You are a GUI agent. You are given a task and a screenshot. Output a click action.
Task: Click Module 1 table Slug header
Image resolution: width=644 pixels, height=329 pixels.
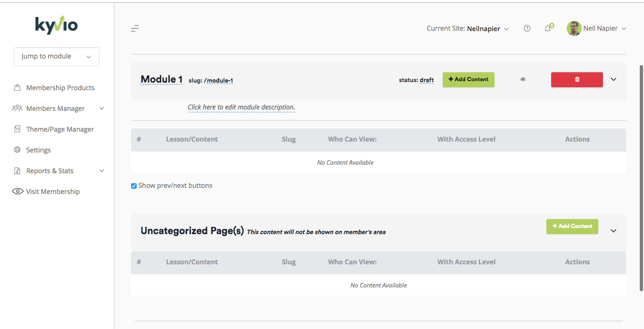(x=289, y=139)
